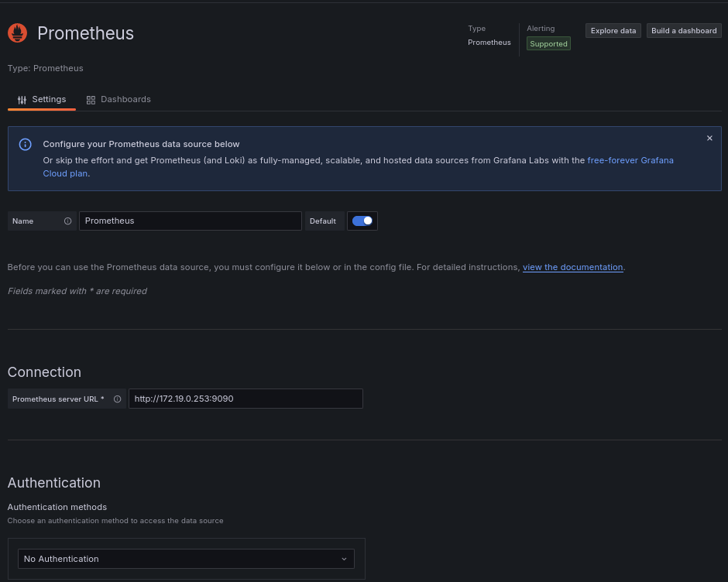Open the No Authentication dropdown
Image resolution: width=728 pixels, height=582 pixels.
[x=186, y=559]
